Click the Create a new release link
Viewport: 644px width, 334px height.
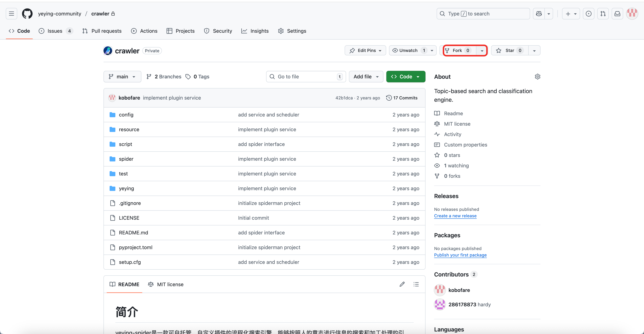455,216
